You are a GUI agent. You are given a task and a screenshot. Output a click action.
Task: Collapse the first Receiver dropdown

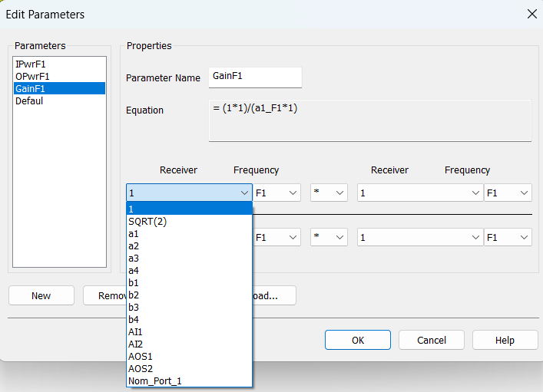point(245,193)
